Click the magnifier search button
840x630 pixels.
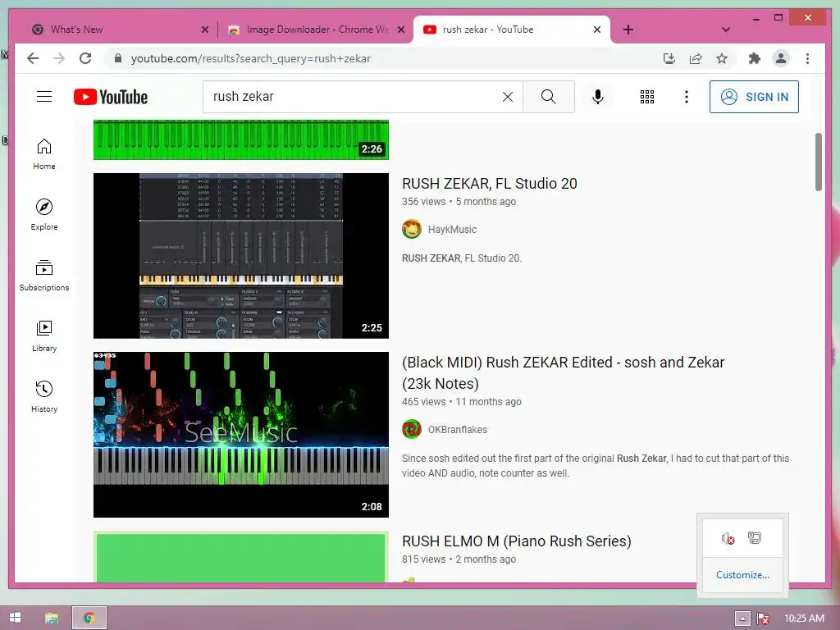pos(549,97)
